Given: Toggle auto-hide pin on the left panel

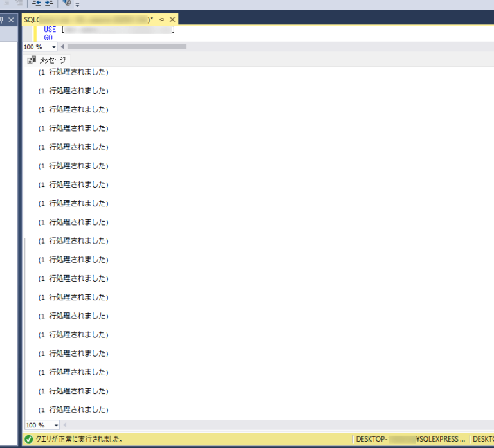Looking at the screenshot, I should pos(1,20).
